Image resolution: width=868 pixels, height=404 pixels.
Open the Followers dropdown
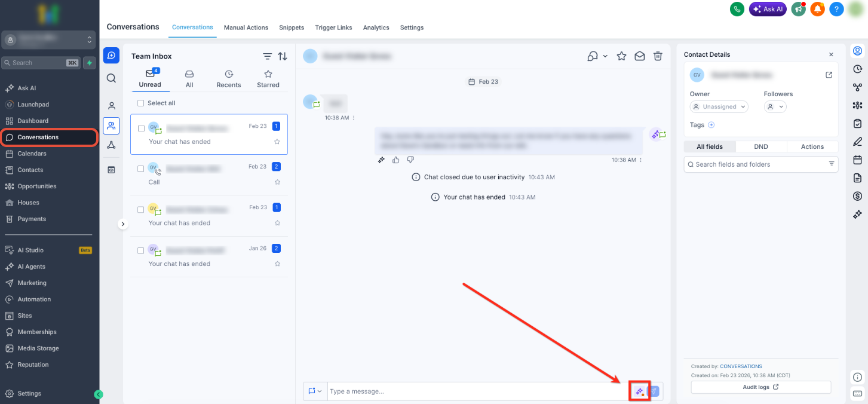(x=775, y=107)
